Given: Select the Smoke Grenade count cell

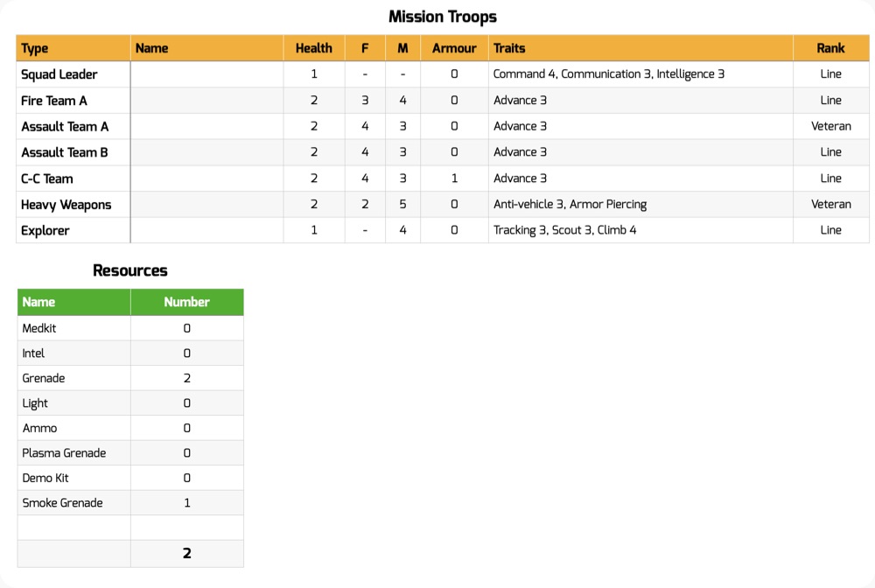Looking at the screenshot, I should pyautogui.click(x=187, y=502).
